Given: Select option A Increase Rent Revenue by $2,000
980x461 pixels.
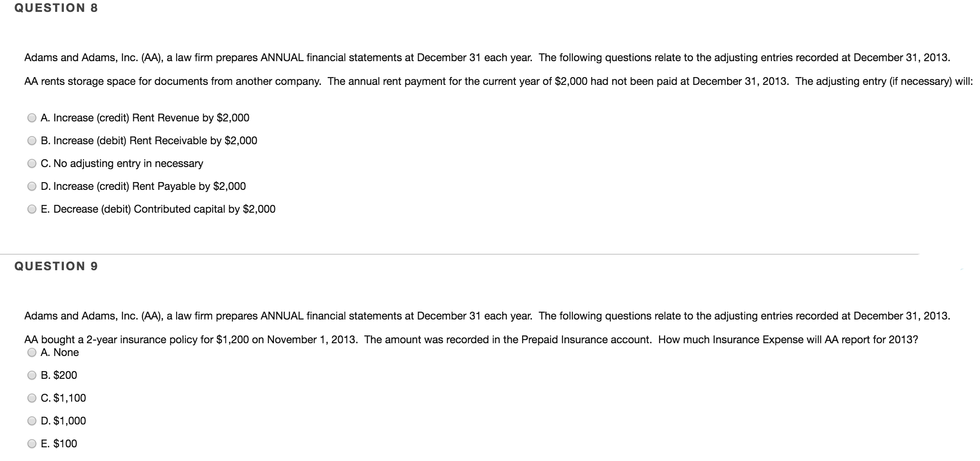Looking at the screenshot, I should [x=32, y=118].
